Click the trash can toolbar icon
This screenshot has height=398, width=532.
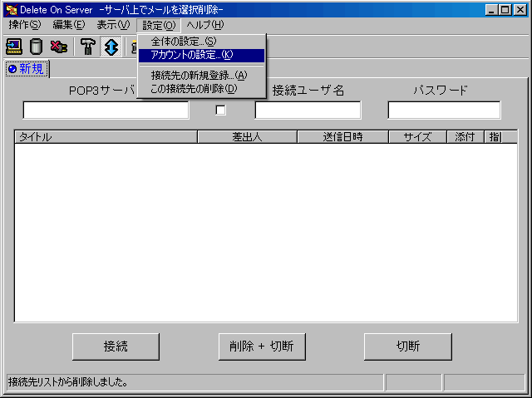pos(36,47)
